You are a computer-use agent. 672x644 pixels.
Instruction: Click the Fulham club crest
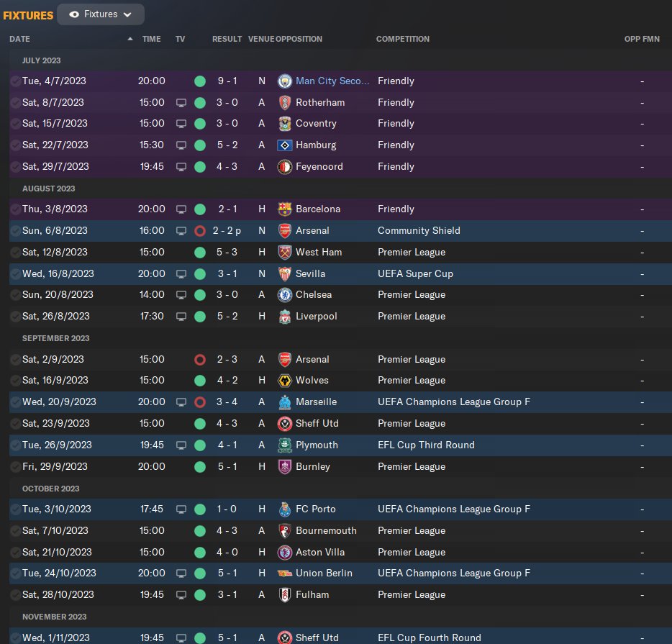click(285, 595)
